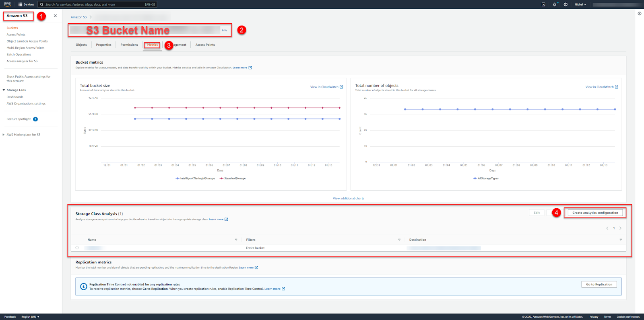Click the Info link beside the bucket name

coord(225,30)
